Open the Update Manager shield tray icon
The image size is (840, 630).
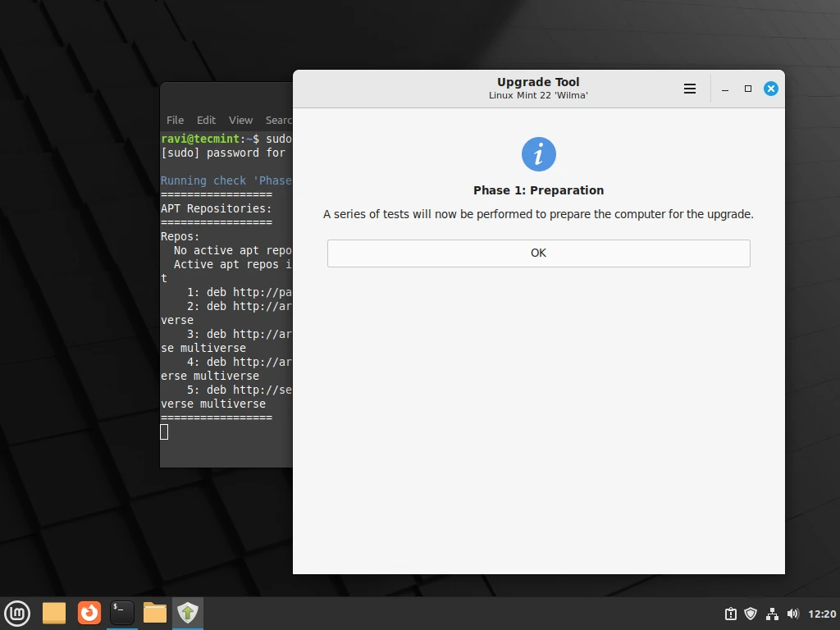pos(751,614)
